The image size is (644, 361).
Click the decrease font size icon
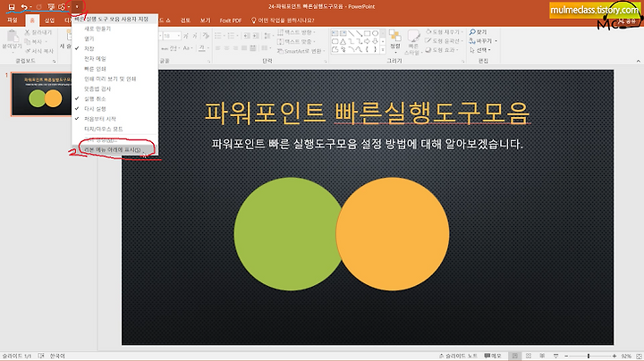click(x=194, y=36)
